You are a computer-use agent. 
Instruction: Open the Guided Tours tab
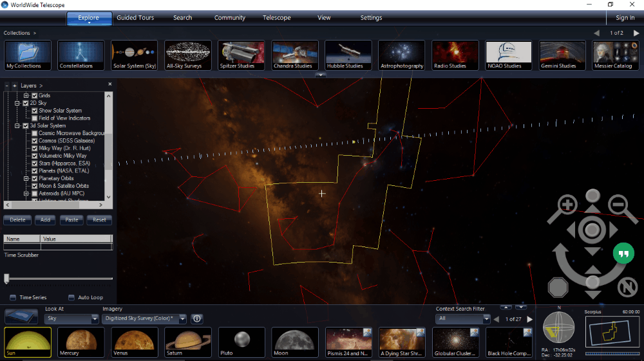[x=135, y=17]
